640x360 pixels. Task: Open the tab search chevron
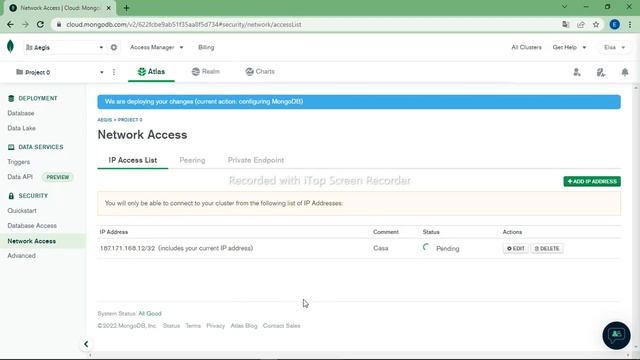point(564,7)
